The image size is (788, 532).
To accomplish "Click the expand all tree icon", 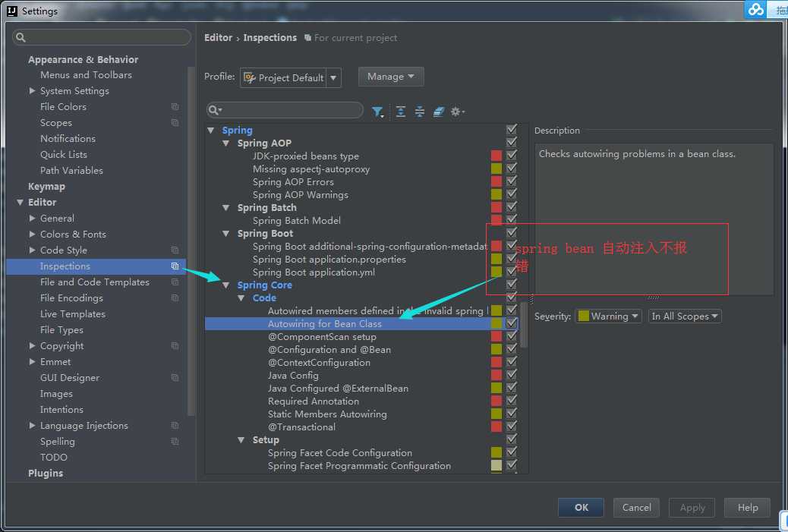I will (x=401, y=112).
